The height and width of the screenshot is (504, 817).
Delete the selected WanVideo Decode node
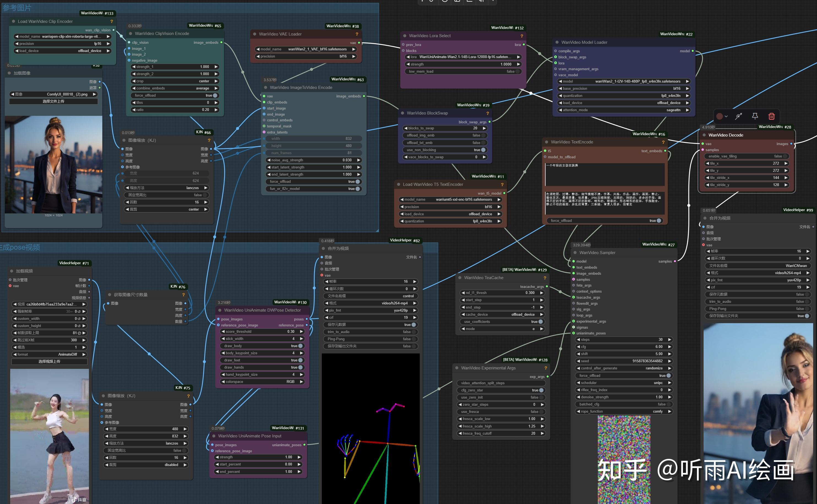click(771, 116)
